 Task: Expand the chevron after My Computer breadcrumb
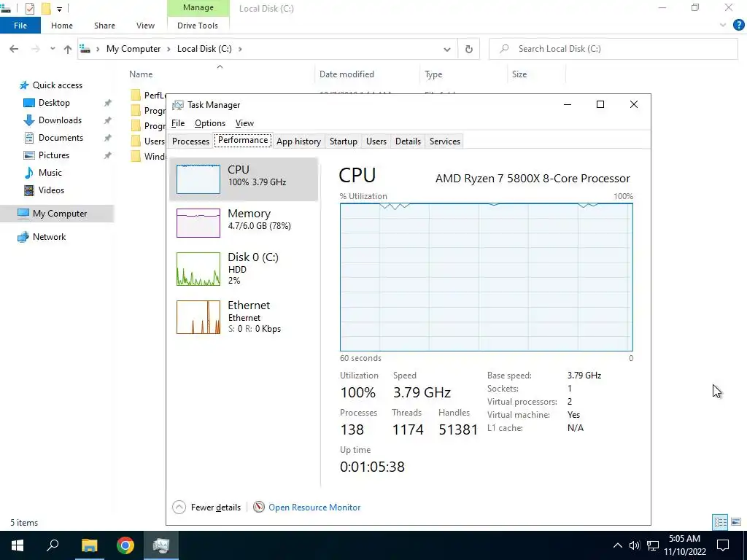[x=169, y=49]
